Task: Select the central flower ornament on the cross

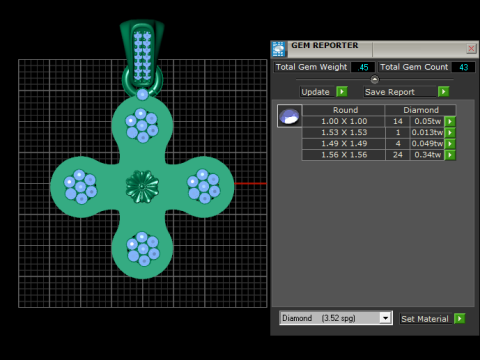Action: [142, 187]
